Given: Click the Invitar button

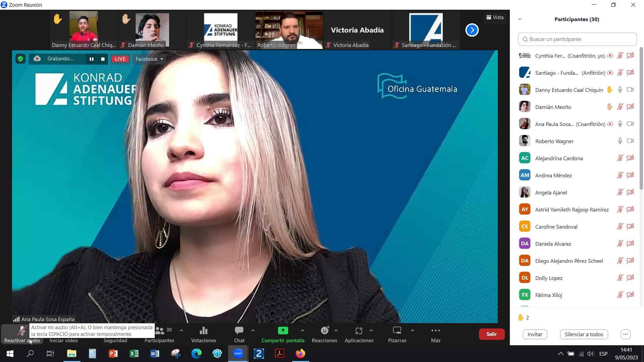Looking at the screenshot, I should 535,334.
